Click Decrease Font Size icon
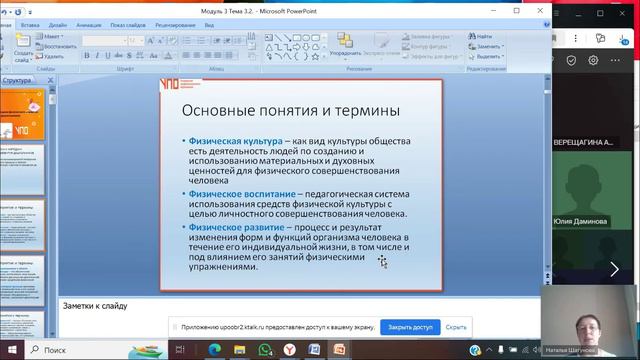640x360 pixels. [160, 41]
